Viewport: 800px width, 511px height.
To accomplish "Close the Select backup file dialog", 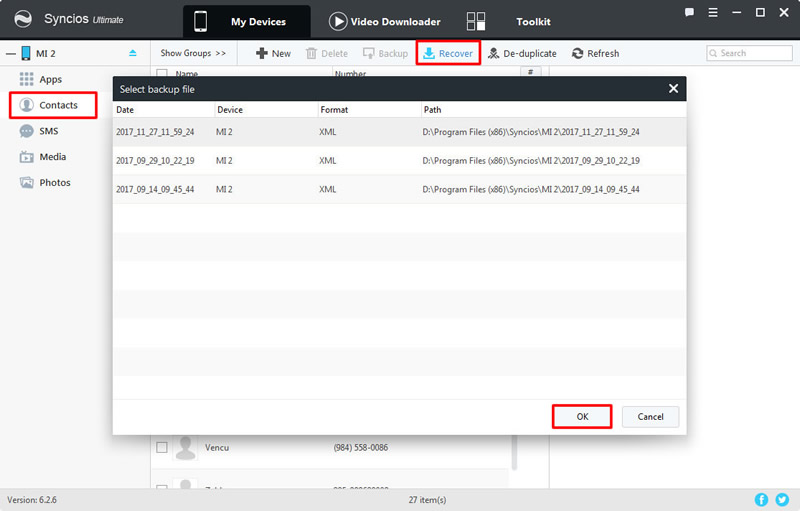I will [x=673, y=89].
